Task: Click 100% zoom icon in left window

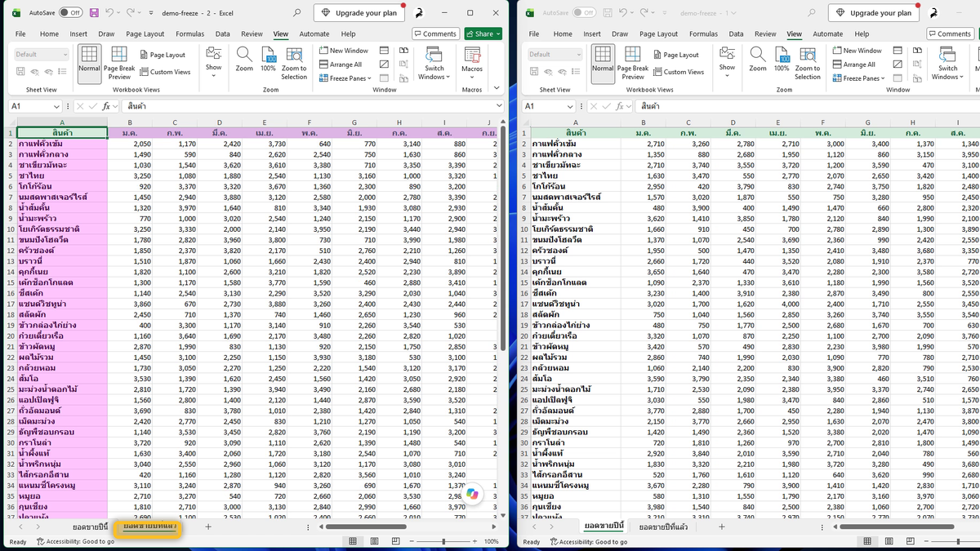Action: point(268,59)
